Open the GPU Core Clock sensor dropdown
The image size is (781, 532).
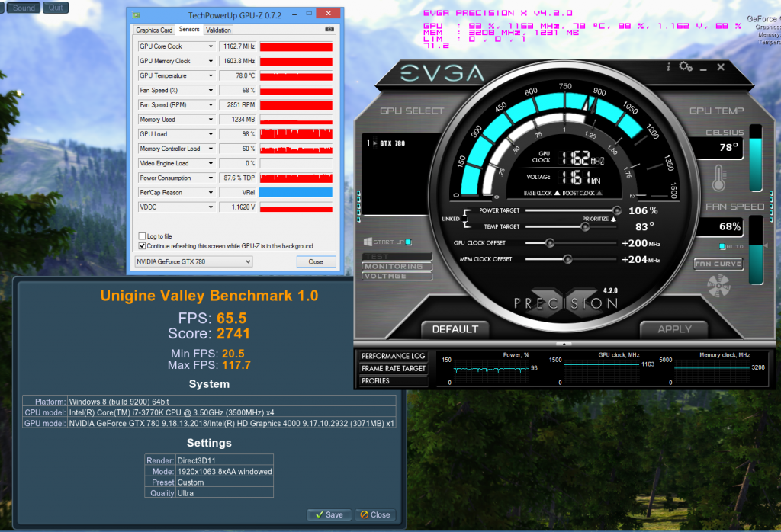point(211,46)
